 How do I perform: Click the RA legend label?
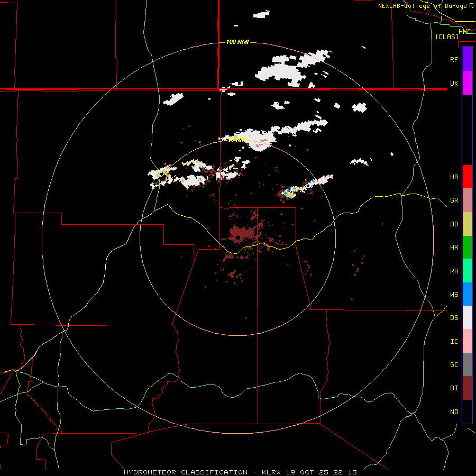[454, 271]
